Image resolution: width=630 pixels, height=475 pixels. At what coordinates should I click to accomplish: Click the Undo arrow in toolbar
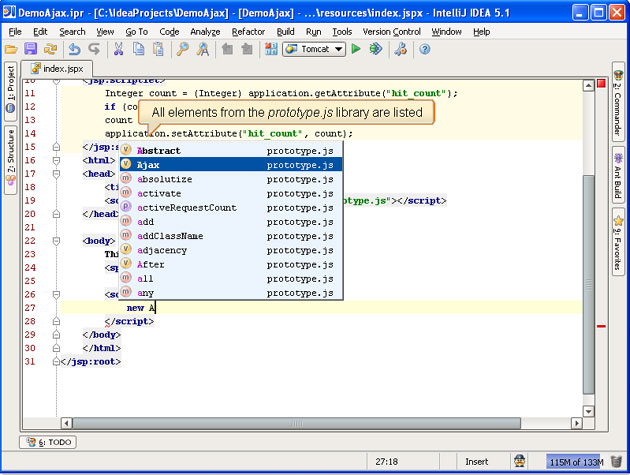click(74, 49)
